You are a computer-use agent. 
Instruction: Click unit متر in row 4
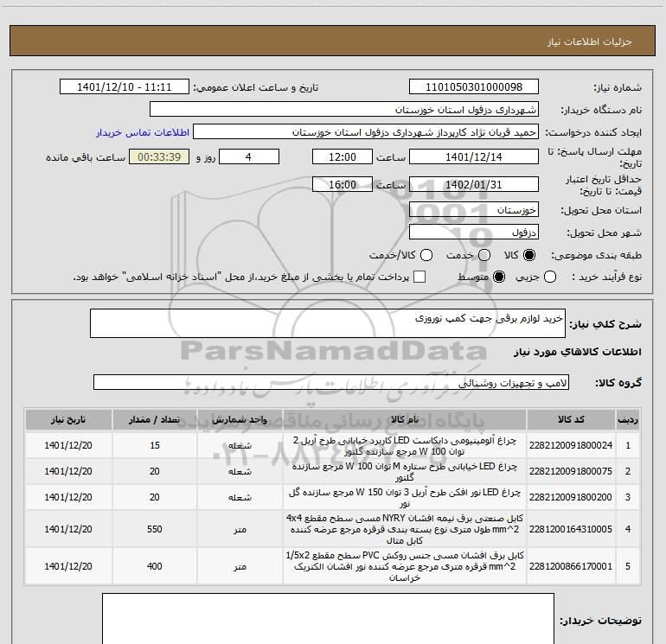pyautogui.click(x=240, y=529)
